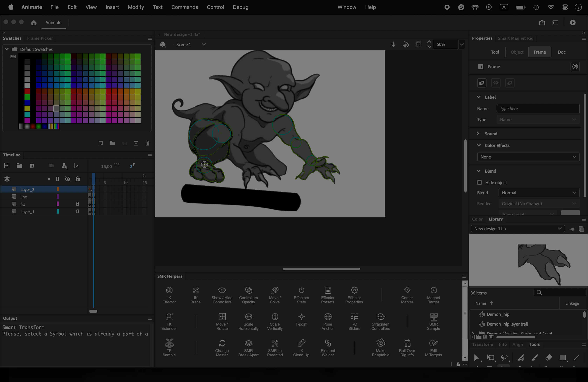Screen dimensions: 588x382
Task: Open the New design-1.fla library dropdown
Action: [518, 229]
